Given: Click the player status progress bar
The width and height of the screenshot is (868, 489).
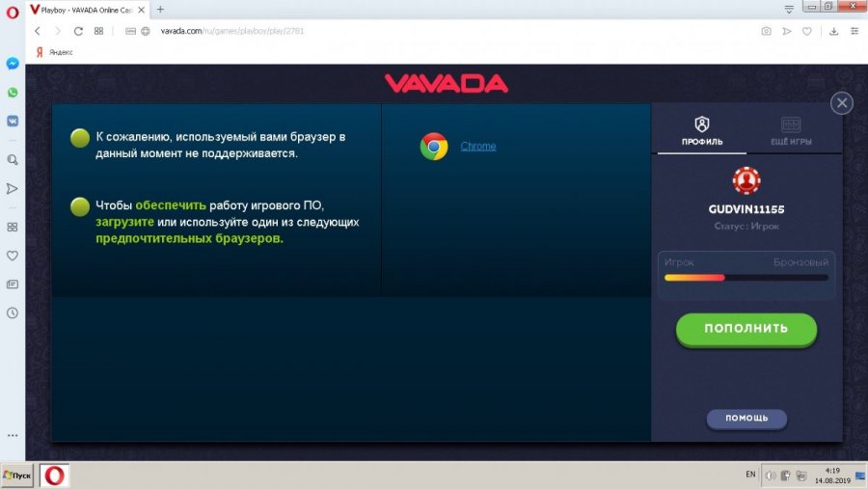Looking at the screenshot, I should 746,277.
